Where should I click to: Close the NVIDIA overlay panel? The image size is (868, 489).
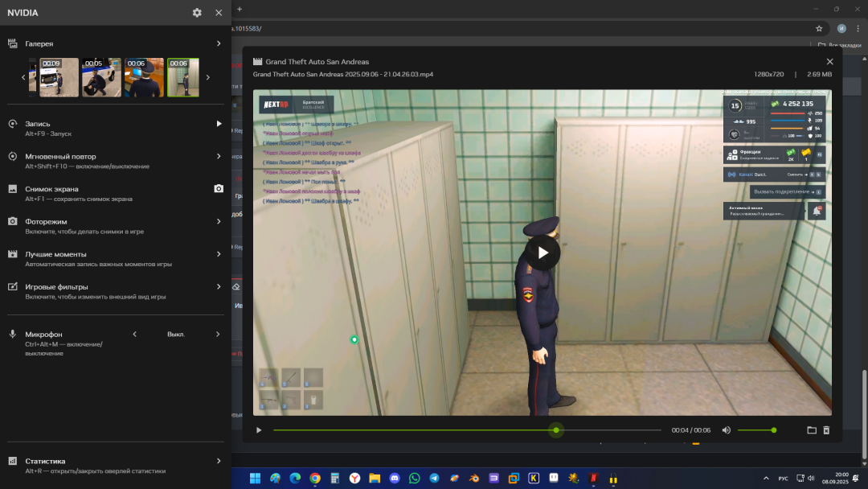pos(219,13)
